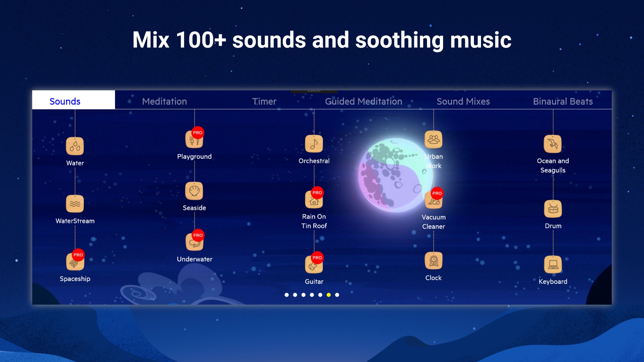
Task: Jump to first page indicator dot
Action: 286,295
